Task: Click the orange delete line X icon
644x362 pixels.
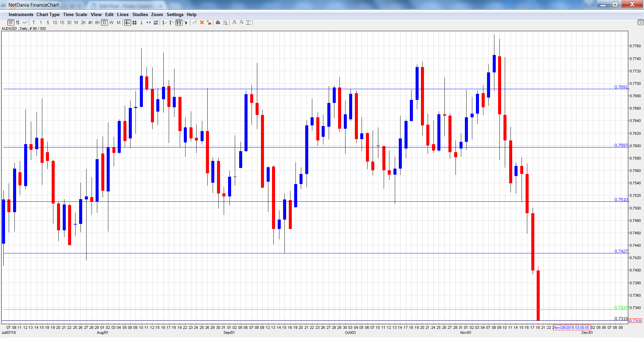Action: [202, 22]
